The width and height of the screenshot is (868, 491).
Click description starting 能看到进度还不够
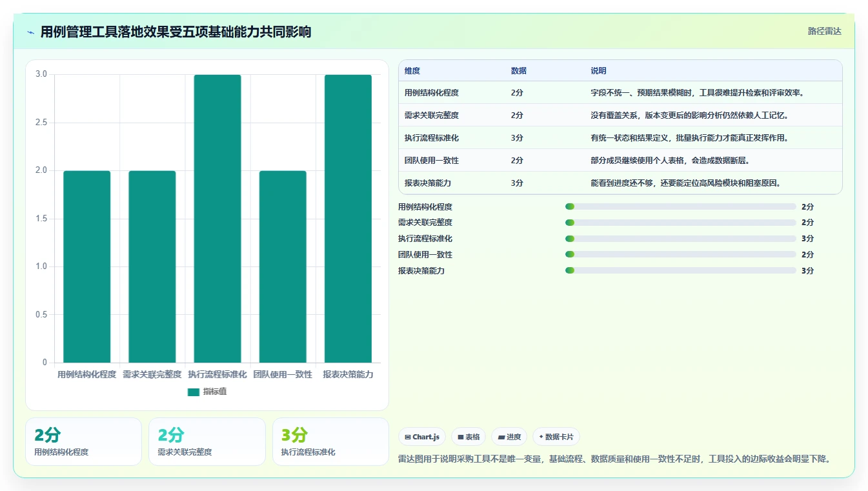tap(686, 183)
